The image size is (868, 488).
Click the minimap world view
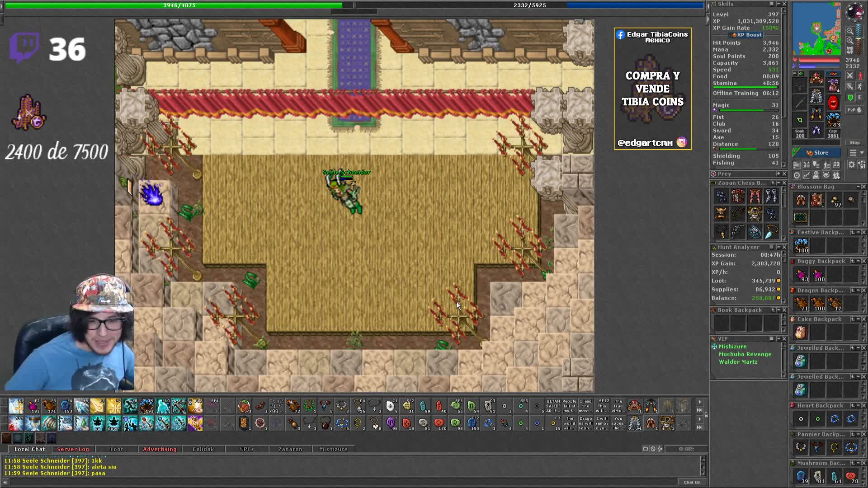816,28
